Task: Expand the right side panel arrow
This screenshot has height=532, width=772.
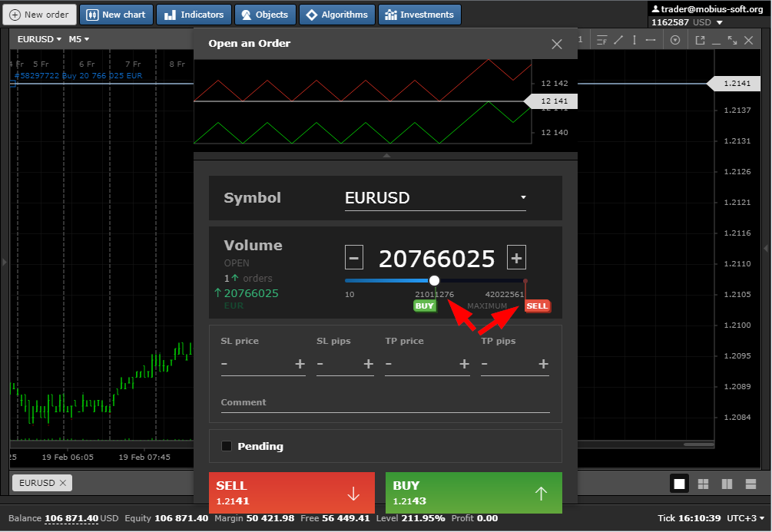Action: click(766, 249)
